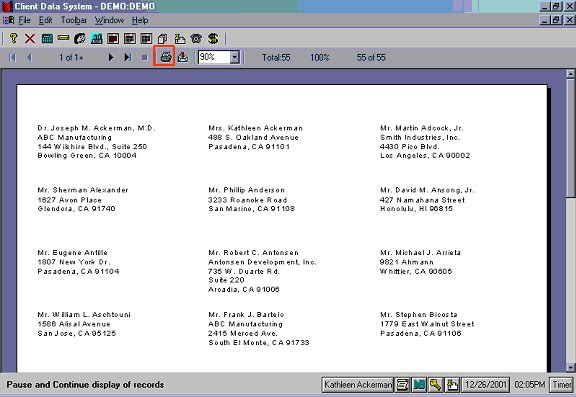The height and width of the screenshot is (397, 576).
Task: Open the calculator tool icon
Action: coord(47,38)
